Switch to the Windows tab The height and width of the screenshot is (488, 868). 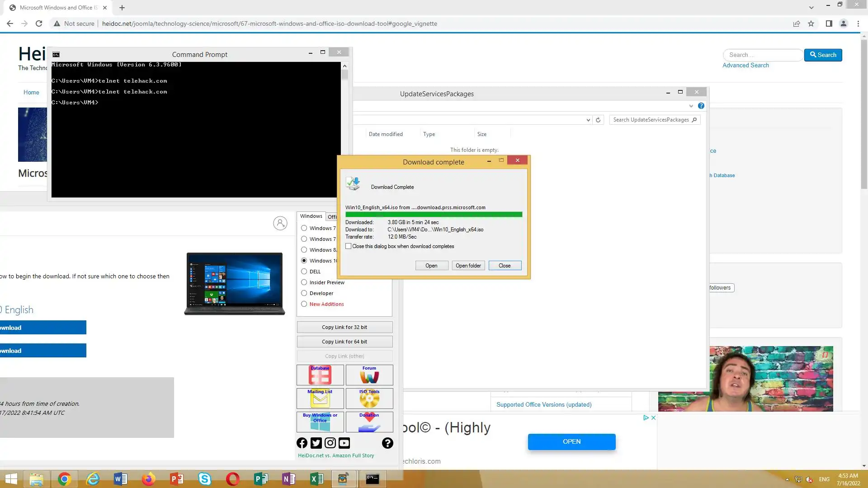(311, 216)
